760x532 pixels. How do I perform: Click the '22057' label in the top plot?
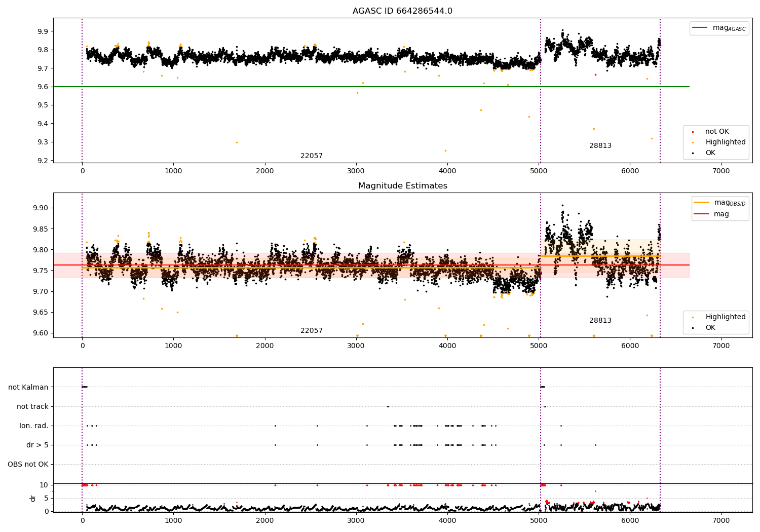coord(312,156)
